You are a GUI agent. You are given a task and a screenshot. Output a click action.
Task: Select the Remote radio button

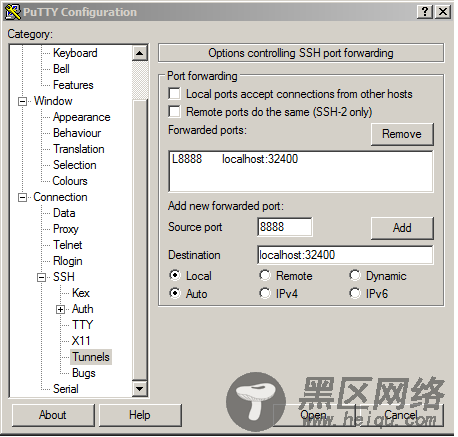click(265, 275)
